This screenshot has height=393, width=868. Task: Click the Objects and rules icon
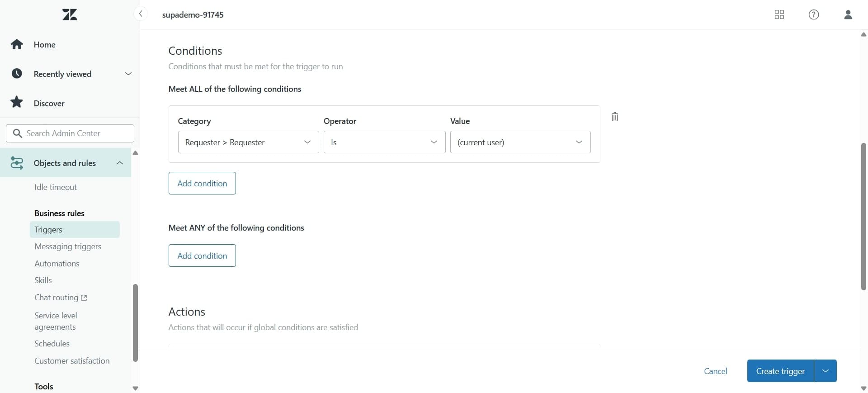[x=17, y=163]
